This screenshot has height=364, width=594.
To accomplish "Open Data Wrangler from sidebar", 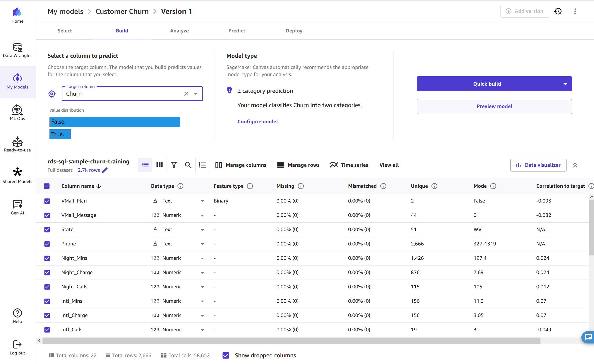I will tap(17, 50).
